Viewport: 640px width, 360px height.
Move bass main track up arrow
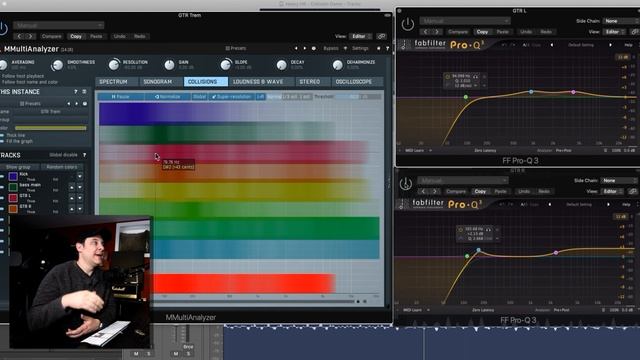point(72,187)
